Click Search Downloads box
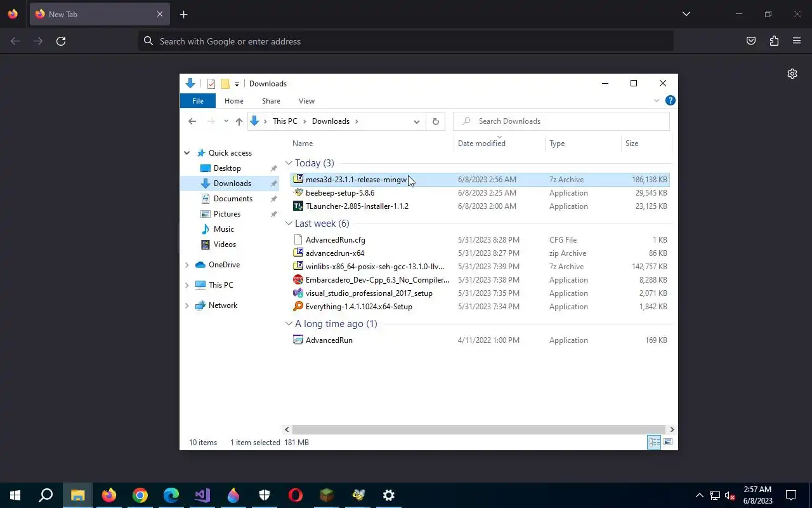 [x=561, y=121]
